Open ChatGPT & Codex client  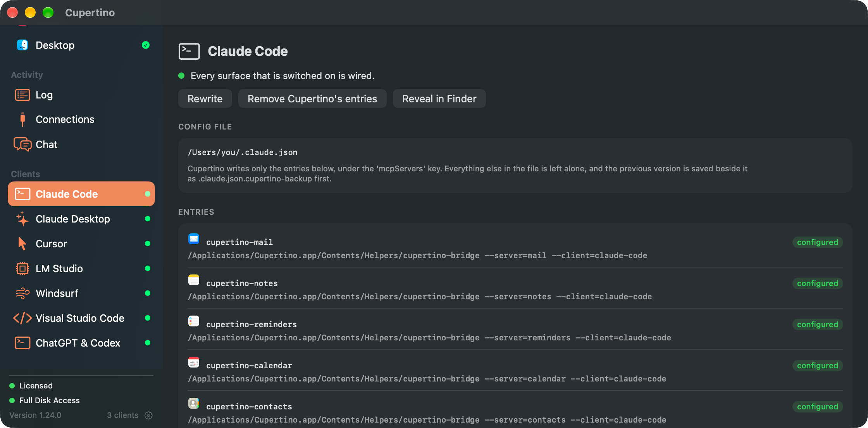pos(81,343)
